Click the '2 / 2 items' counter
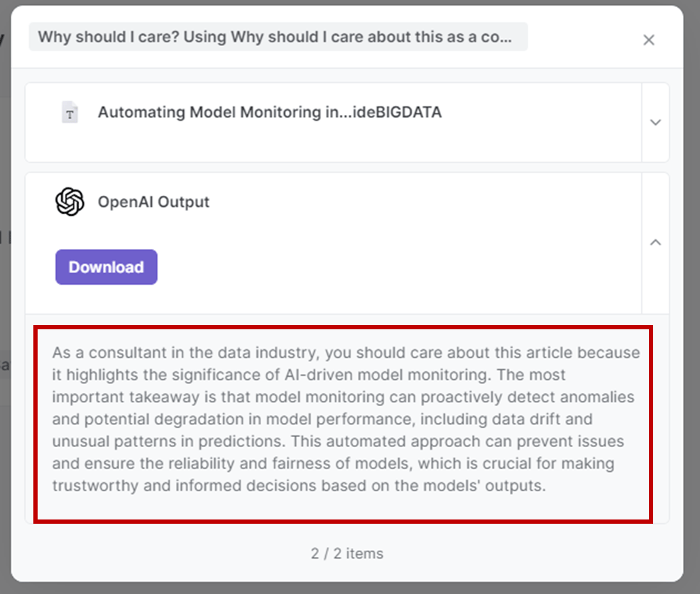 [x=346, y=554]
